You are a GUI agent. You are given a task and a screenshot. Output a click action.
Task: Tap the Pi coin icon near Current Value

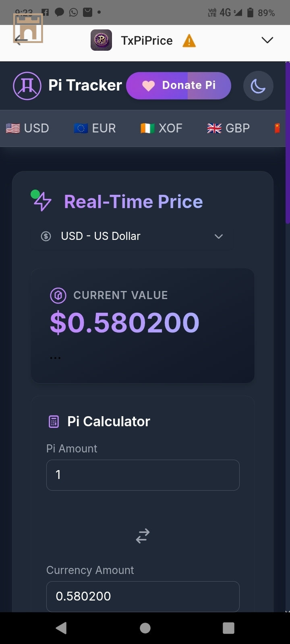tap(58, 295)
